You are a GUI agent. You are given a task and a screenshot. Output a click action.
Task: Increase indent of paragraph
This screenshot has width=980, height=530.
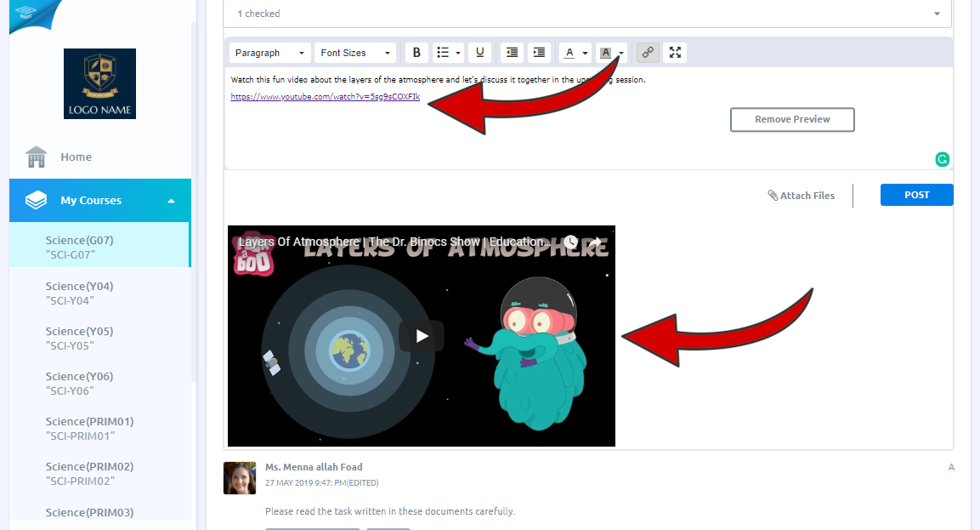539,53
